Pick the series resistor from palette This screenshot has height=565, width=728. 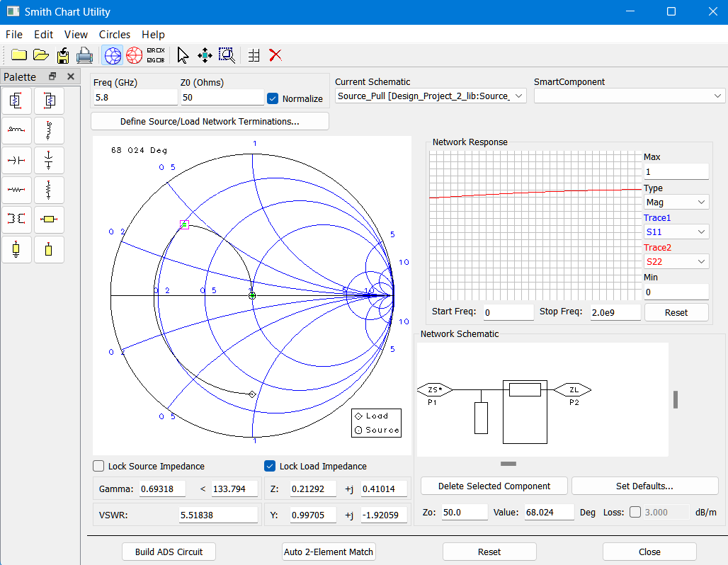coord(17,190)
